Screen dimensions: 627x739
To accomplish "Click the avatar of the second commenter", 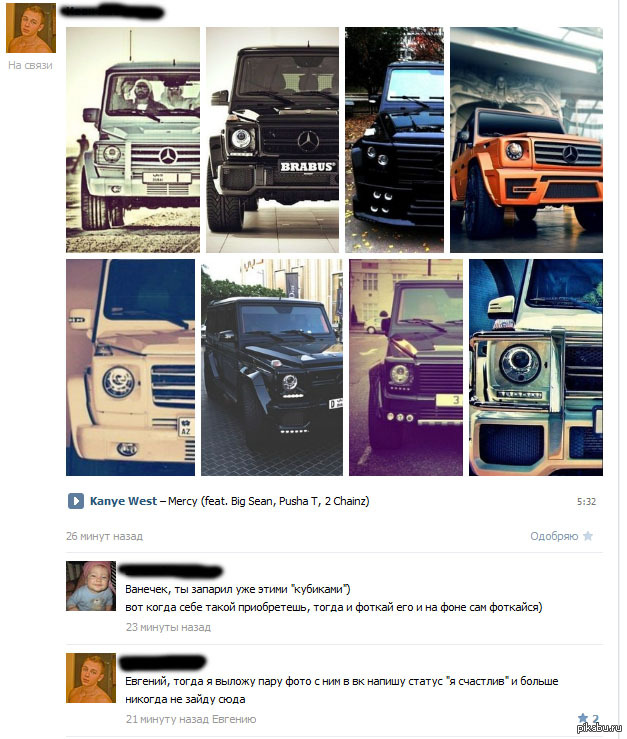I will (91, 678).
